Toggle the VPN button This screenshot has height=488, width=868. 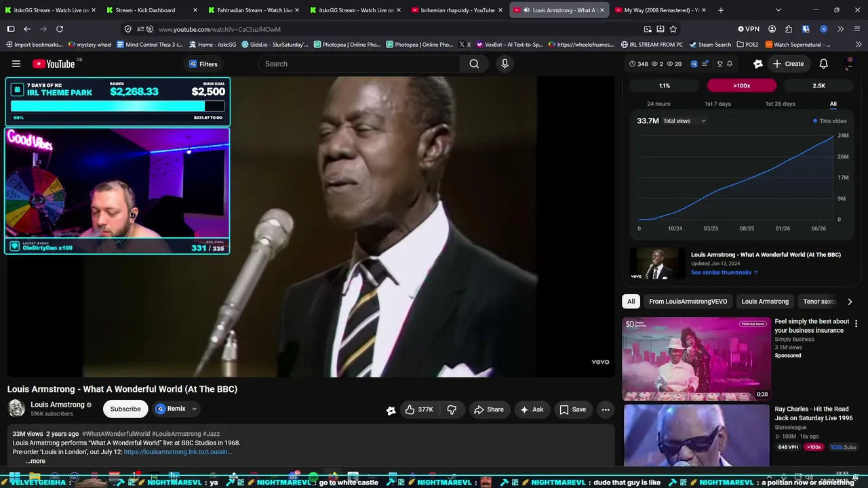tap(749, 29)
